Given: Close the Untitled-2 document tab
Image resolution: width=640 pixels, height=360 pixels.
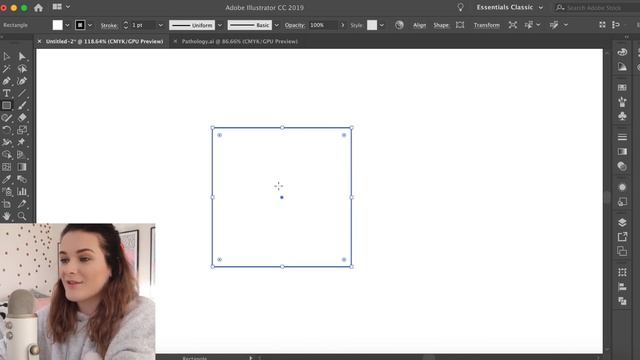Looking at the screenshot, I should (39, 41).
